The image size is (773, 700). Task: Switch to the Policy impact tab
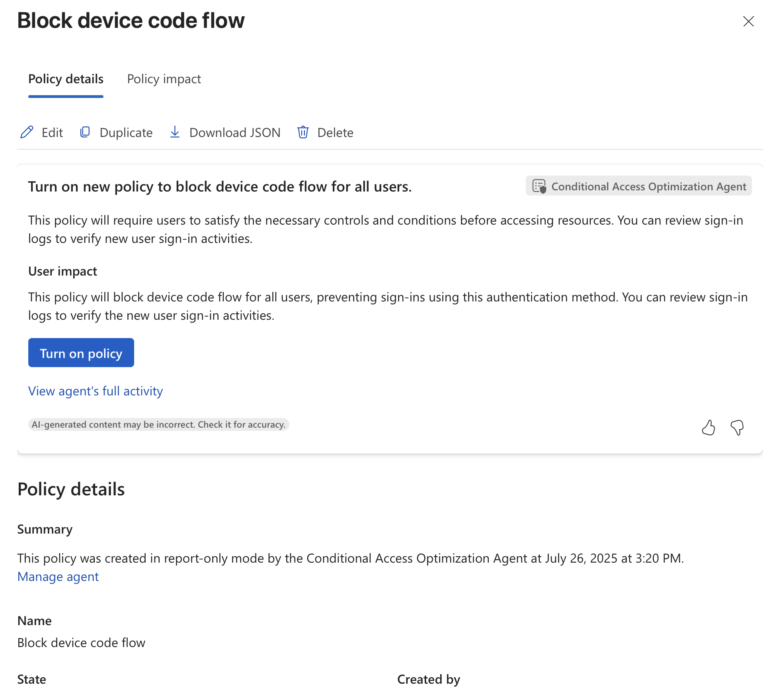164,79
